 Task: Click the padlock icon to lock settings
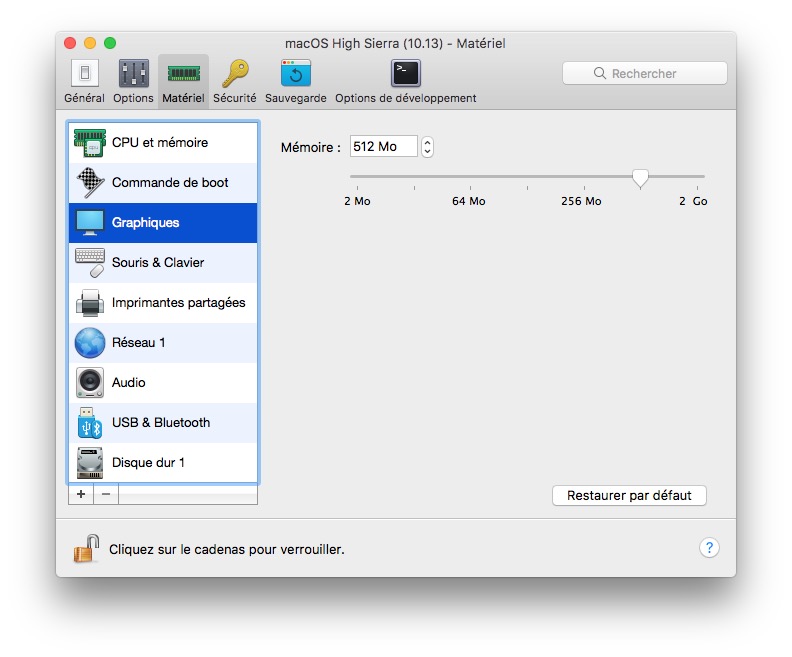[x=86, y=549]
